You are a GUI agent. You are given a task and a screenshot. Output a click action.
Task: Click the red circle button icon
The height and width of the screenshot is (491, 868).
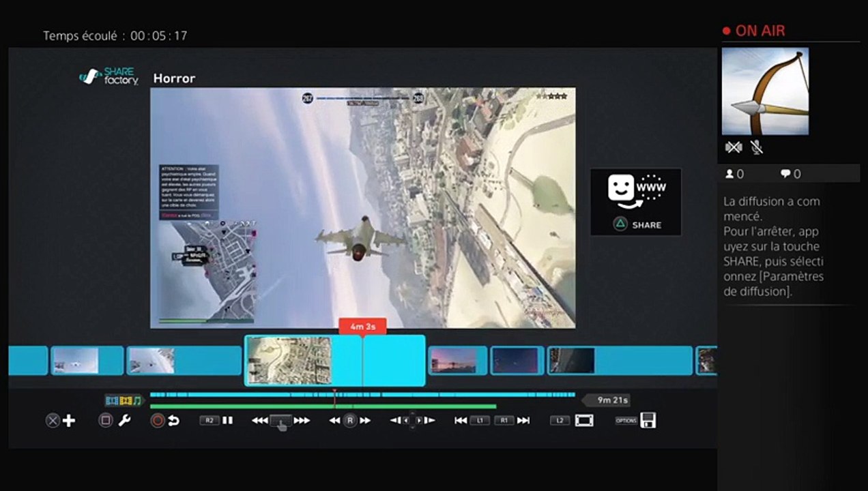coord(158,421)
